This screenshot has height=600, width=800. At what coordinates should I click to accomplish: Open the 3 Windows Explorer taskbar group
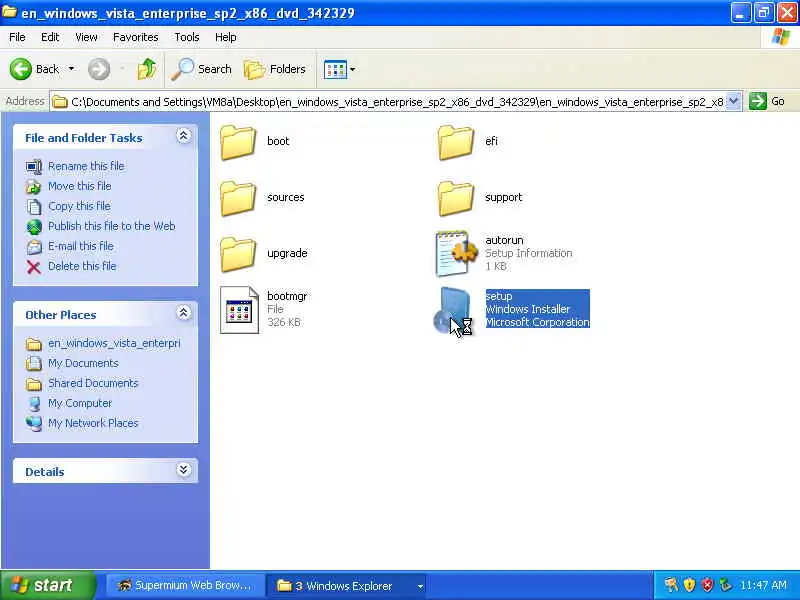pos(347,586)
